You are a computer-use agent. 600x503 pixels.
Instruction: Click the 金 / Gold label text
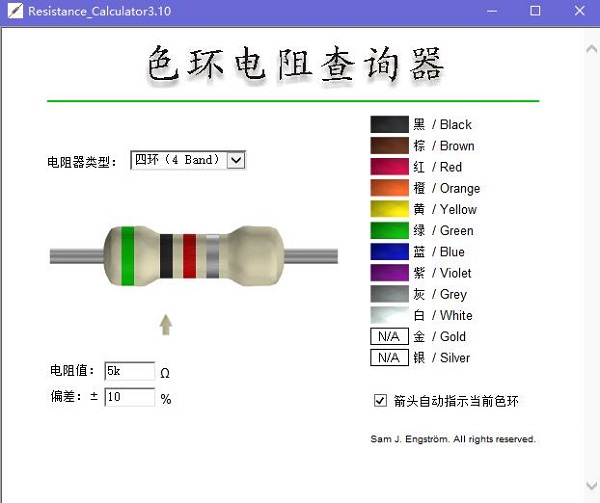439,337
